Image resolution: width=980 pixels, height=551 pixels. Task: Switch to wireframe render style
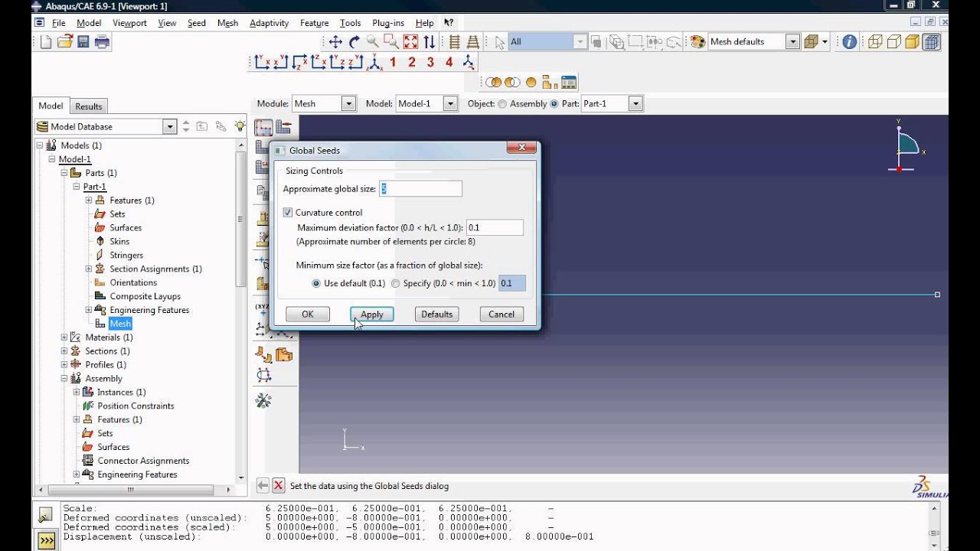[875, 42]
